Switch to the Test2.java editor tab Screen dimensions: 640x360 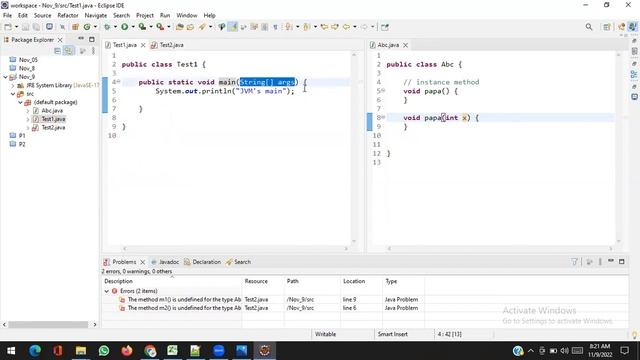(x=167, y=45)
